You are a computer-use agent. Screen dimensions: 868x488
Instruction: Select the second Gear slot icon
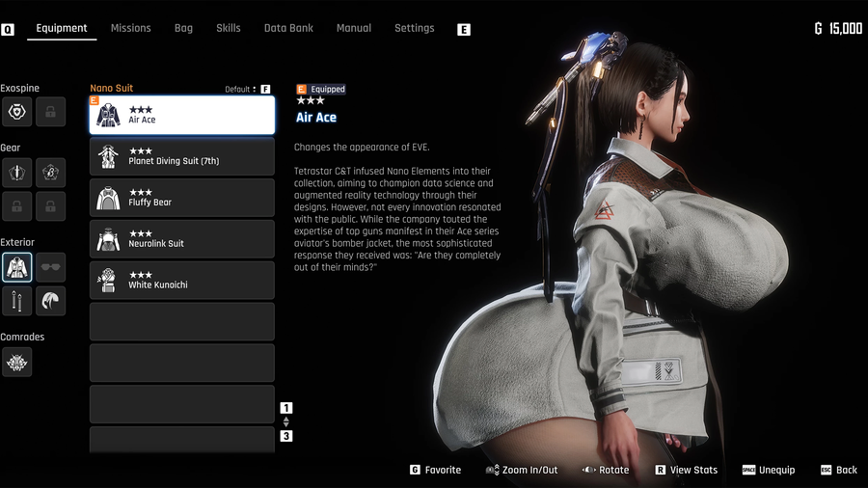50,173
